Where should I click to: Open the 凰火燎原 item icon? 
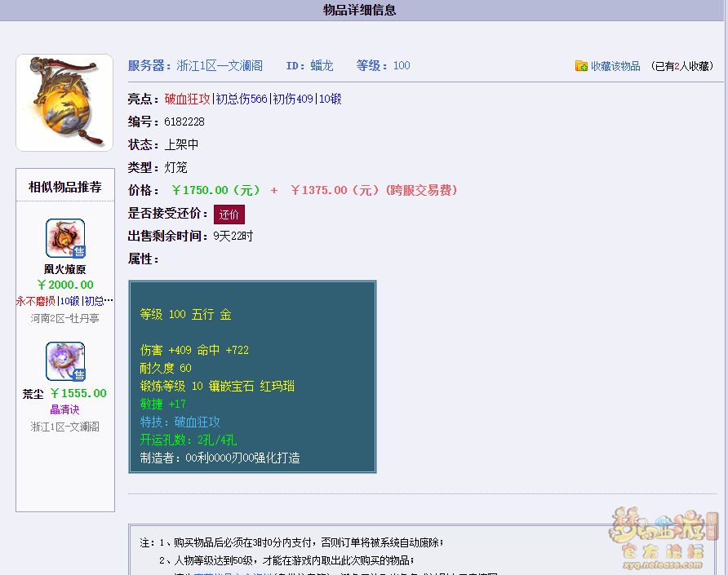pos(65,238)
